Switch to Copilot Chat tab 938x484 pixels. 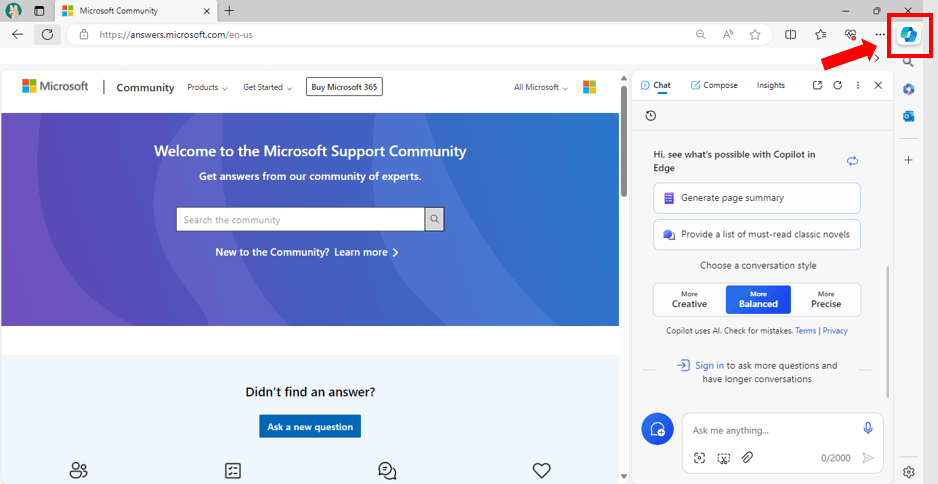point(656,86)
